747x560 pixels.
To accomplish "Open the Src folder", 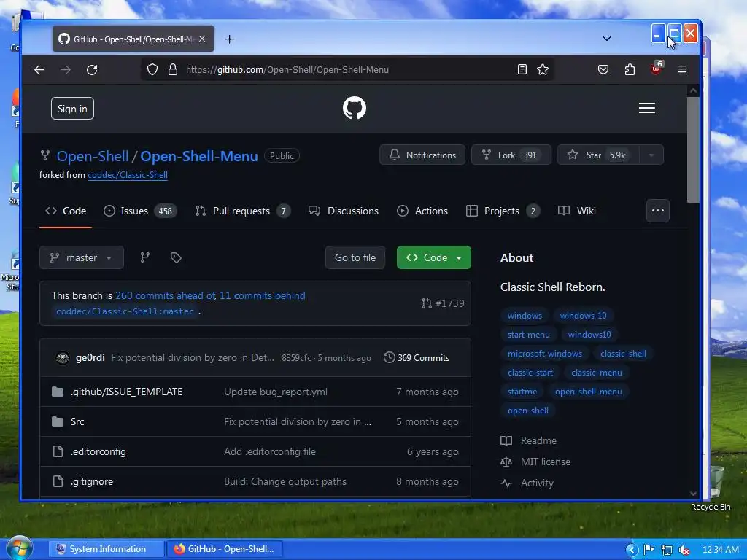I will (77, 422).
